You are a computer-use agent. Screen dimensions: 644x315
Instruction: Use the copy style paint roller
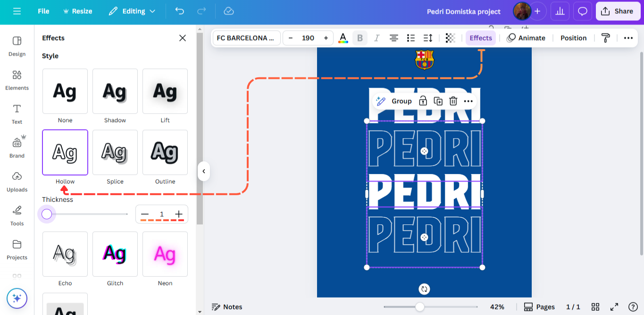(x=606, y=38)
